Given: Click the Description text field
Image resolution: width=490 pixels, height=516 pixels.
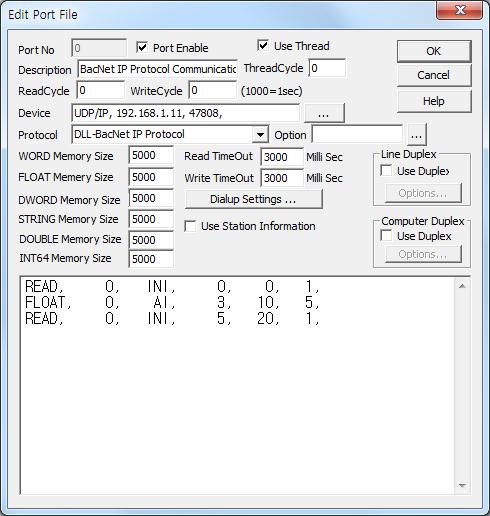Looking at the screenshot, I should [x=158, y=69].
